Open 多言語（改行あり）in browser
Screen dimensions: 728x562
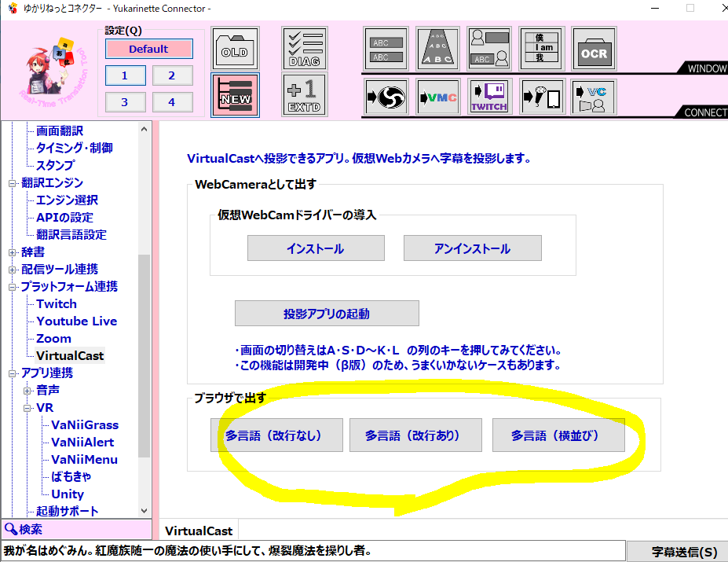coord(415,435)
